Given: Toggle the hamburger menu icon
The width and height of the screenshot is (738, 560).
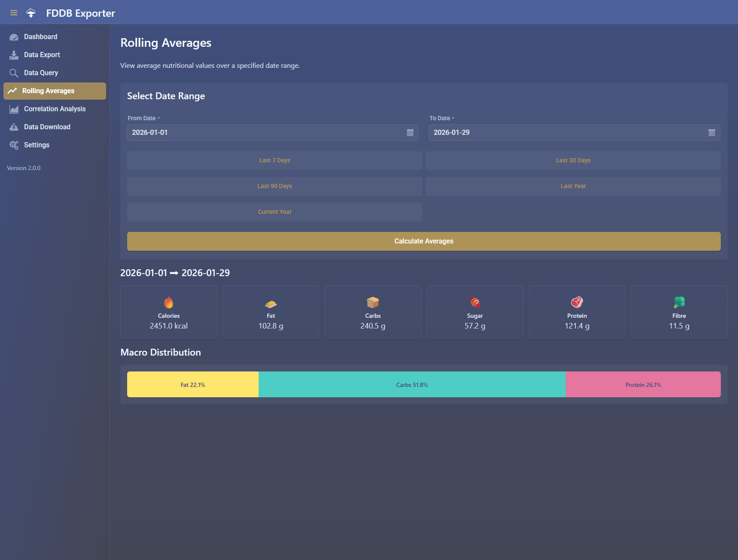Looking at the screenshot, I should coord(14,13).
